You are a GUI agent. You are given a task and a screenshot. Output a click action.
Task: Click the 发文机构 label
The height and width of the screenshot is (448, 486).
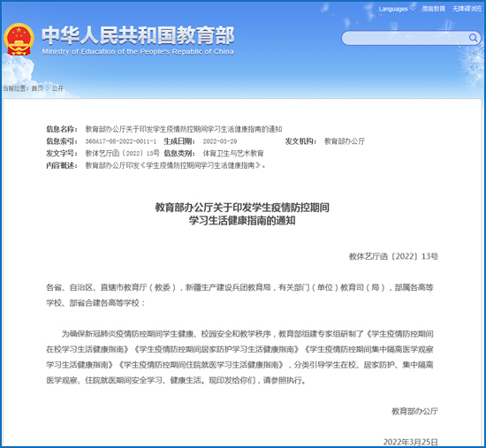pyautogui.click(x=300, y=141)
